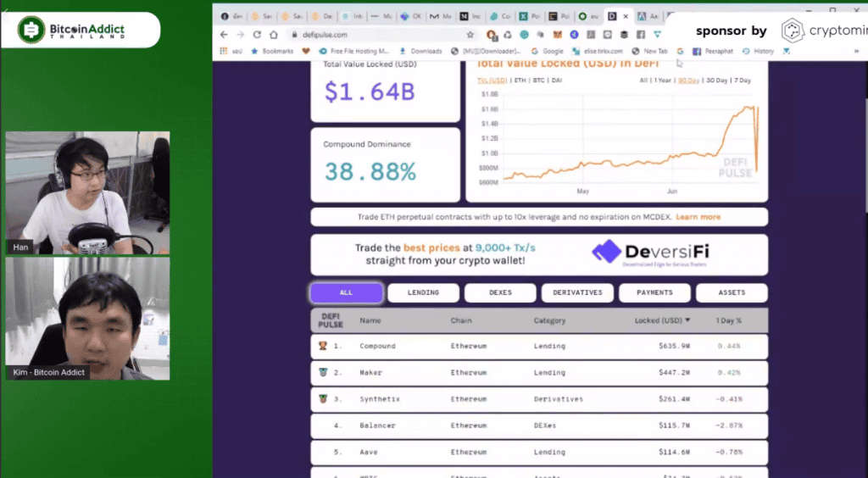Click the defipulse.com address bar

tap(382, 34)
